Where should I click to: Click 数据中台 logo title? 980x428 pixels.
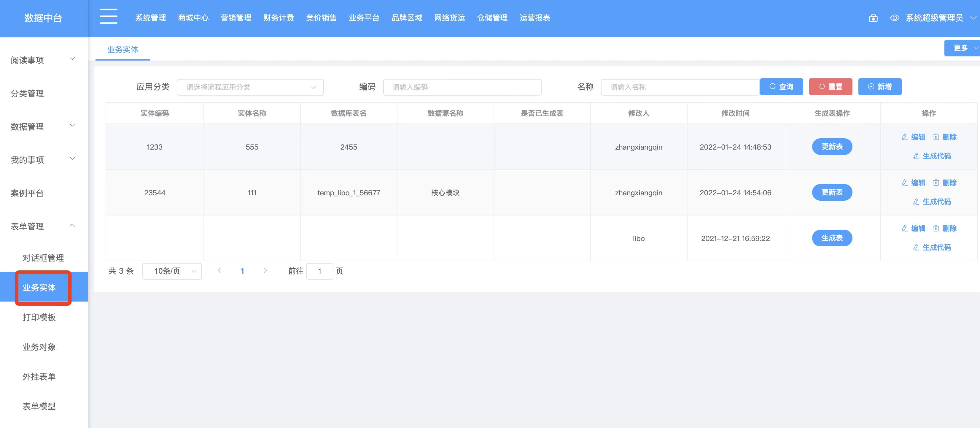[x=43, y=18]
